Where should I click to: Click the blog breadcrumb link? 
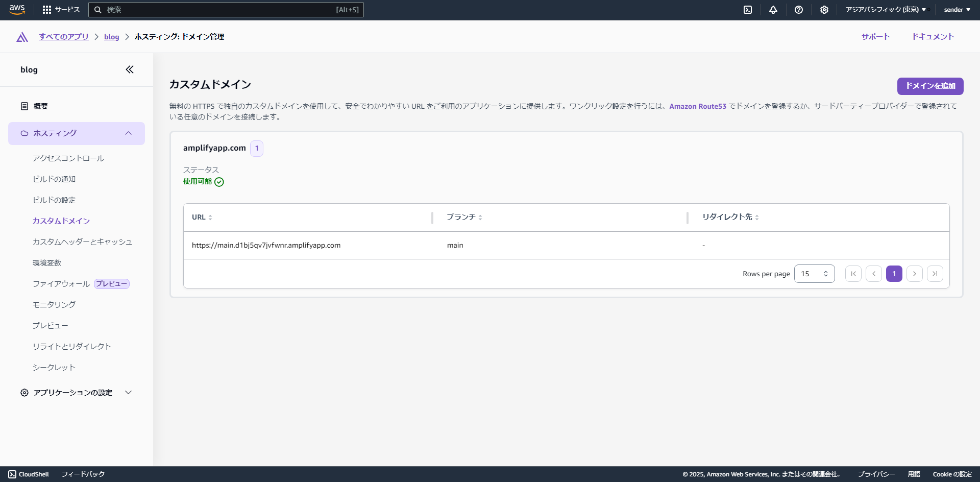coord(111,37)
